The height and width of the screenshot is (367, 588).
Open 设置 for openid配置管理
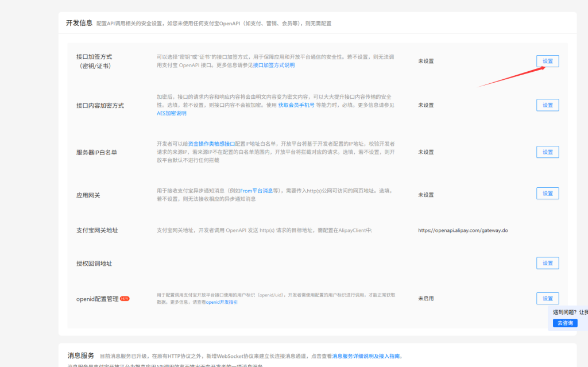click(547, 299)
